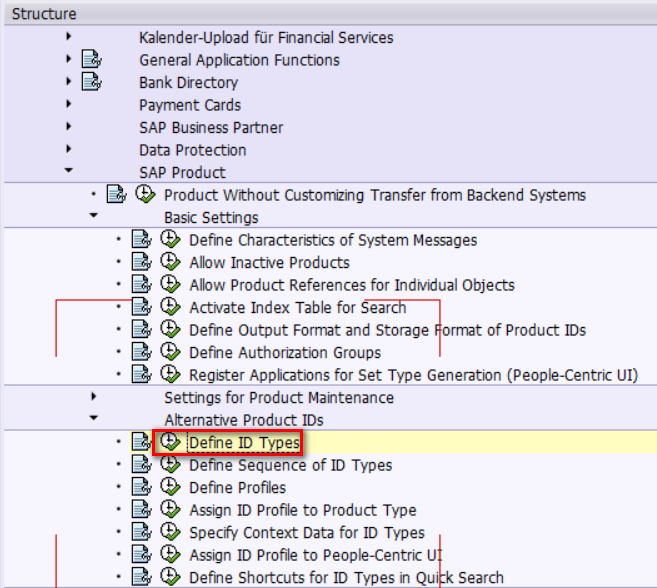Expand Kalender-Upload für Financial Services node
657x588 pixels.
point(69,36)
